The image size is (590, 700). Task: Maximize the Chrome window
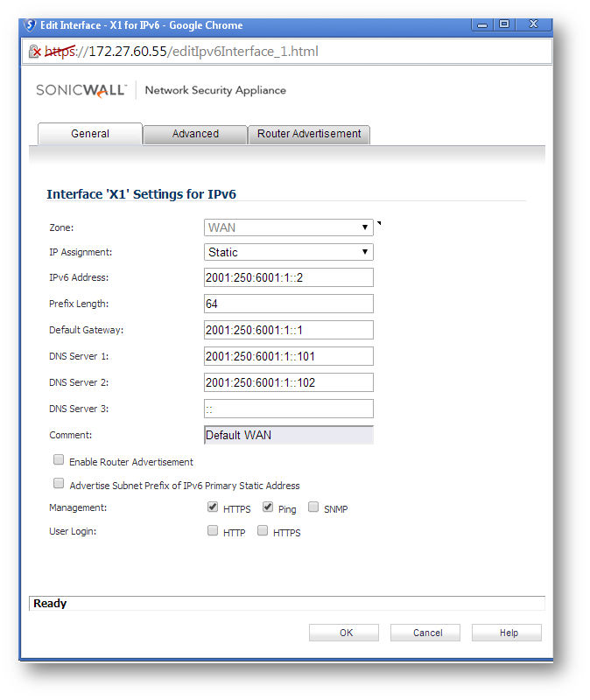click(x=504, y=24)
